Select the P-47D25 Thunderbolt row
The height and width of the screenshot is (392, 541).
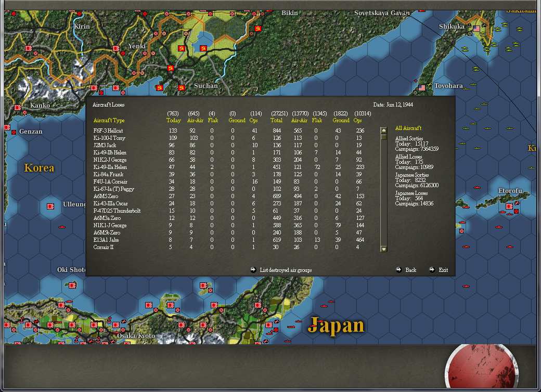tap(229, 211)
